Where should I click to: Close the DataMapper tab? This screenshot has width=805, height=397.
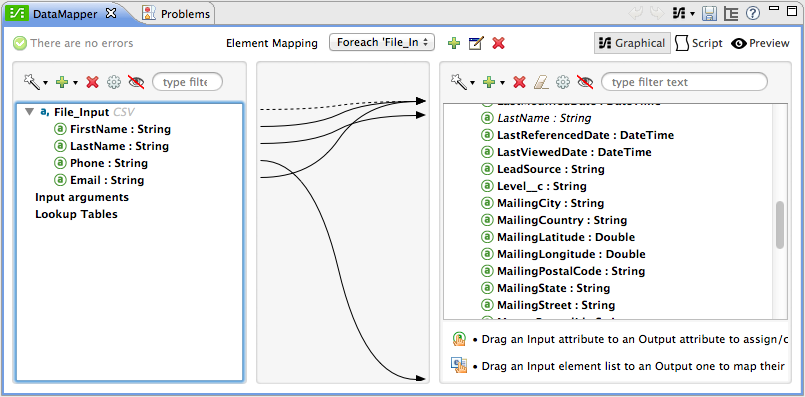coord(110,13)
